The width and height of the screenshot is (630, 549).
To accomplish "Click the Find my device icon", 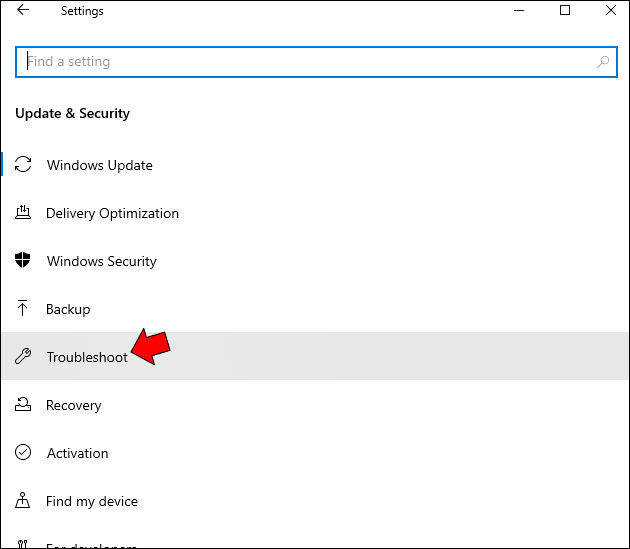I will click(22, 500).
